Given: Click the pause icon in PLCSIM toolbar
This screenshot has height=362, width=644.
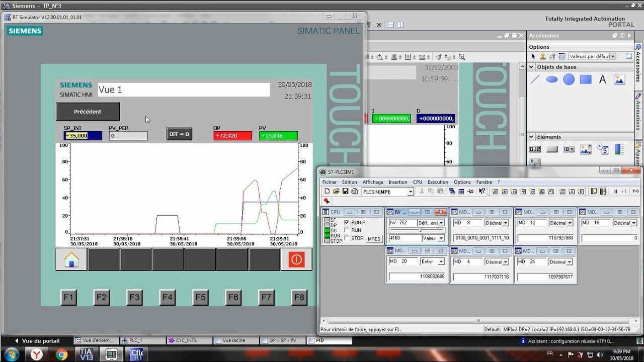Looking at the screenshot, I should [615, 191].
